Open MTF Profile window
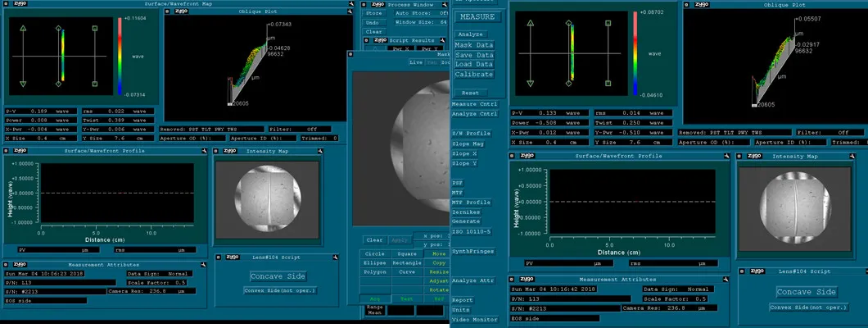The width and height of the screenshot is (868, 328). pyautogui.click(x=471, y=203)
